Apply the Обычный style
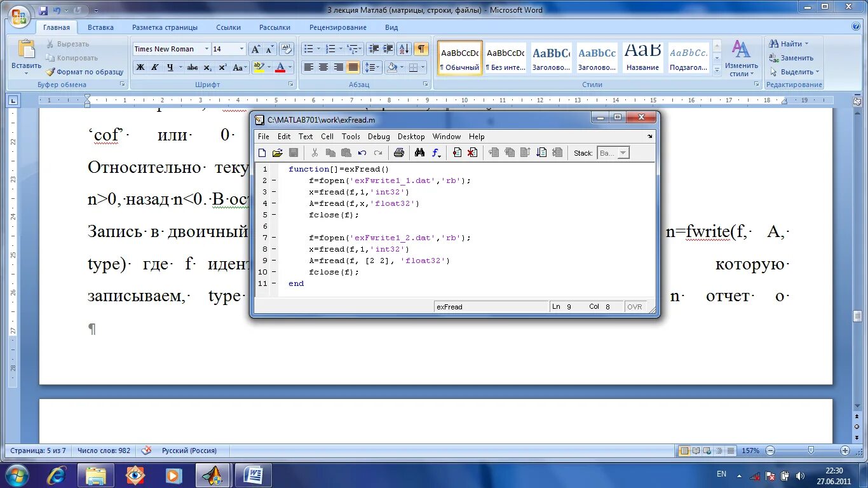868x488 pixels. (460, 57)
